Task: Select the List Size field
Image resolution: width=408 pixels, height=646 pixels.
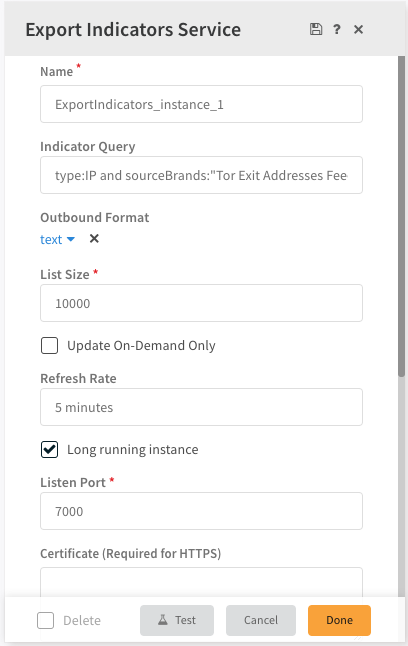Action: click(x=202, y=303)
